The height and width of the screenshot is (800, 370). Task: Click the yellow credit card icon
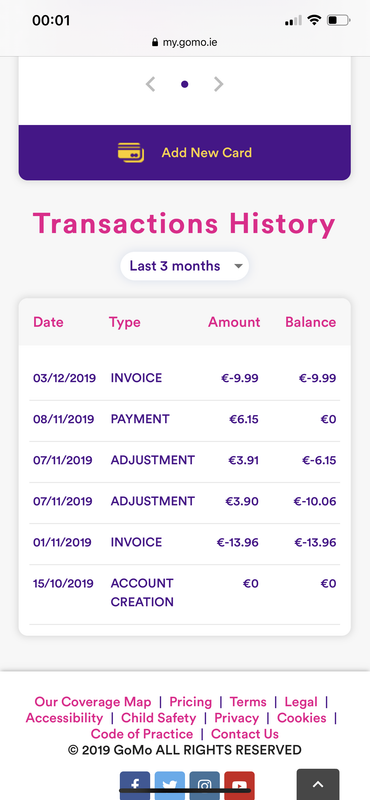coord(131,153)
